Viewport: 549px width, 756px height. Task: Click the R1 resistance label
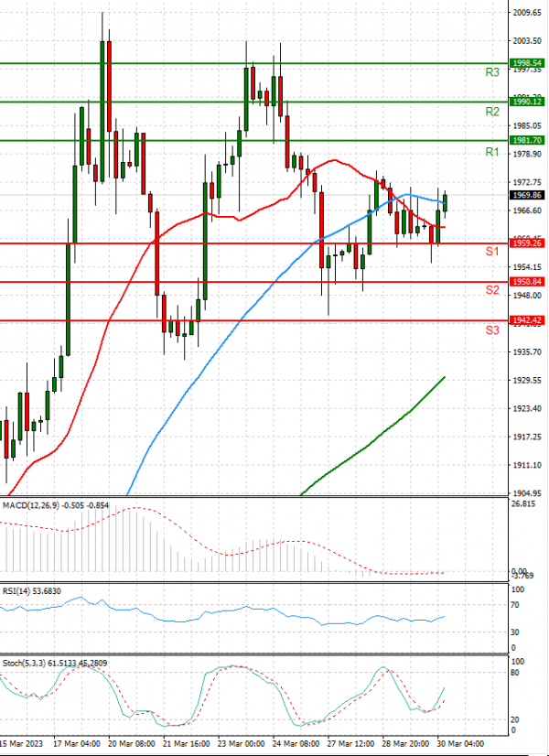[x=492, y=152]
